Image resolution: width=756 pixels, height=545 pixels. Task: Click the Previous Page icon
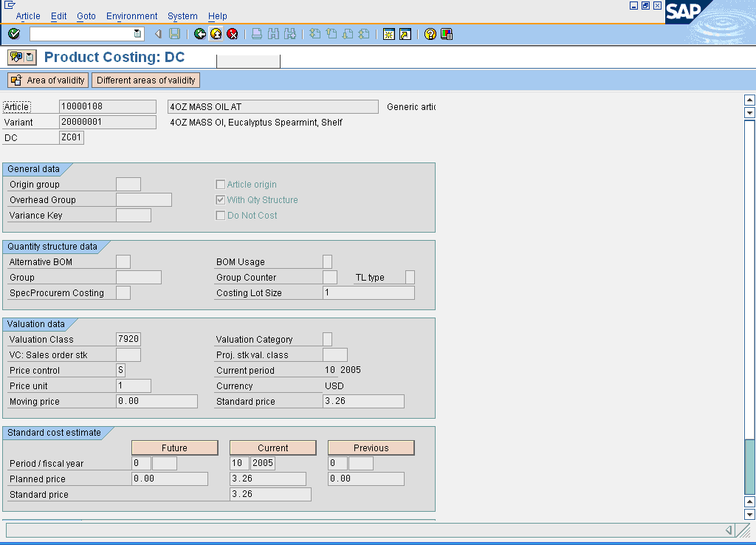coord(331,34)
